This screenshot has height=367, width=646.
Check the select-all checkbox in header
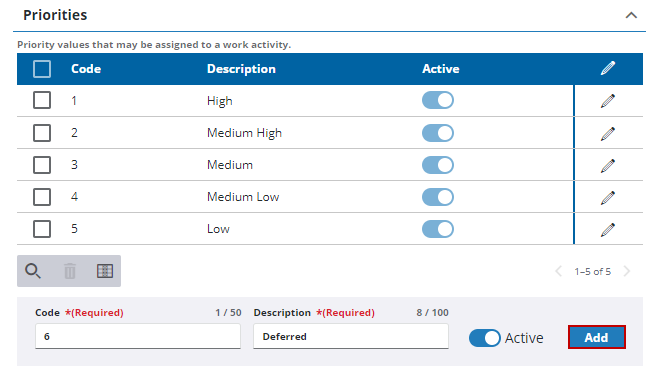(42, 69)
